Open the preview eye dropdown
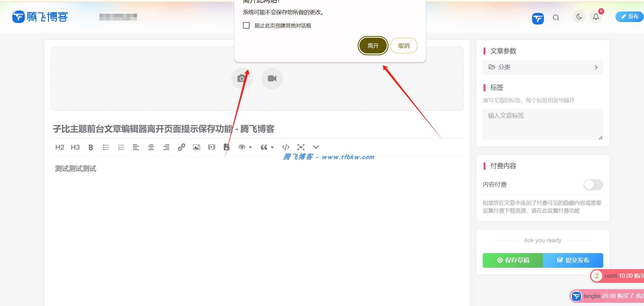 pyautogui.click(x=250, y=147)
